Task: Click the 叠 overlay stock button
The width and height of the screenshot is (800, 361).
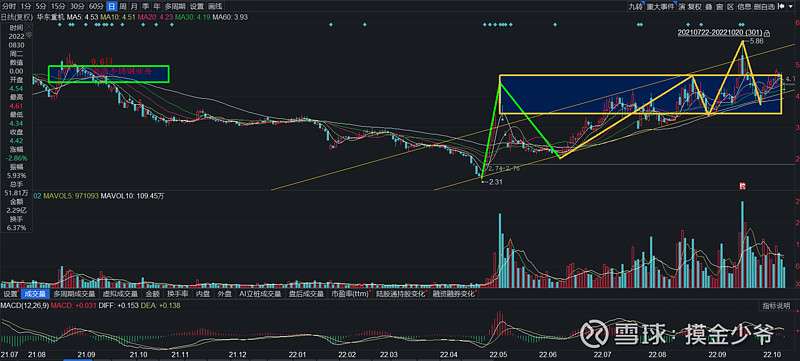Action: [x=709, y=7]
